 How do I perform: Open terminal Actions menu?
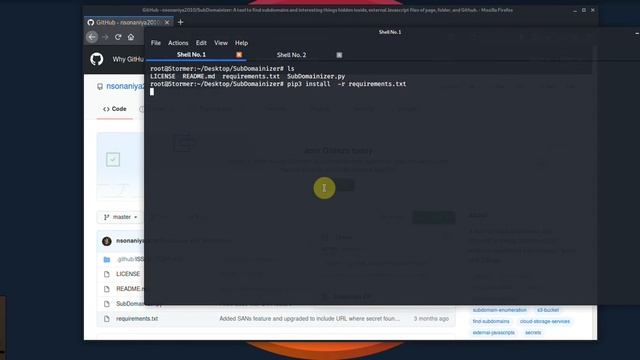(178, 43)
